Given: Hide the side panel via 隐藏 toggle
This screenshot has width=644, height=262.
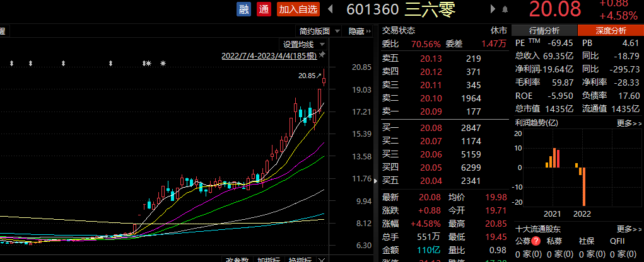Looking at the screenshot, I should click(360, 31).
